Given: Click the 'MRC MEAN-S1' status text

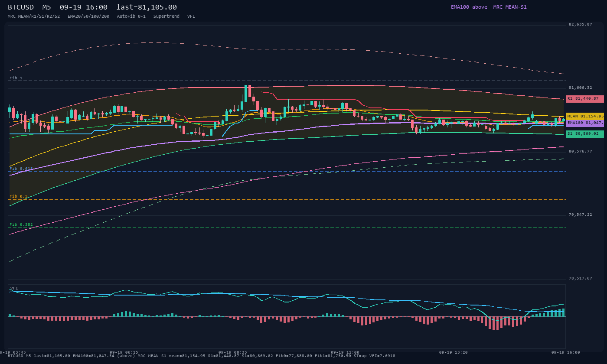Looking at the screenshot, I should click(x=510, y=7).
